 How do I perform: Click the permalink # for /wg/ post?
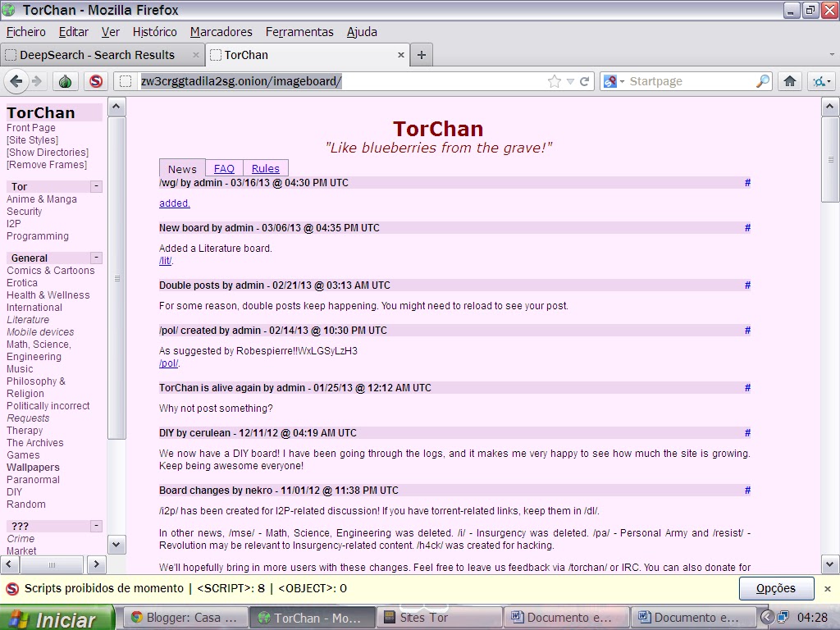[747, 183]
